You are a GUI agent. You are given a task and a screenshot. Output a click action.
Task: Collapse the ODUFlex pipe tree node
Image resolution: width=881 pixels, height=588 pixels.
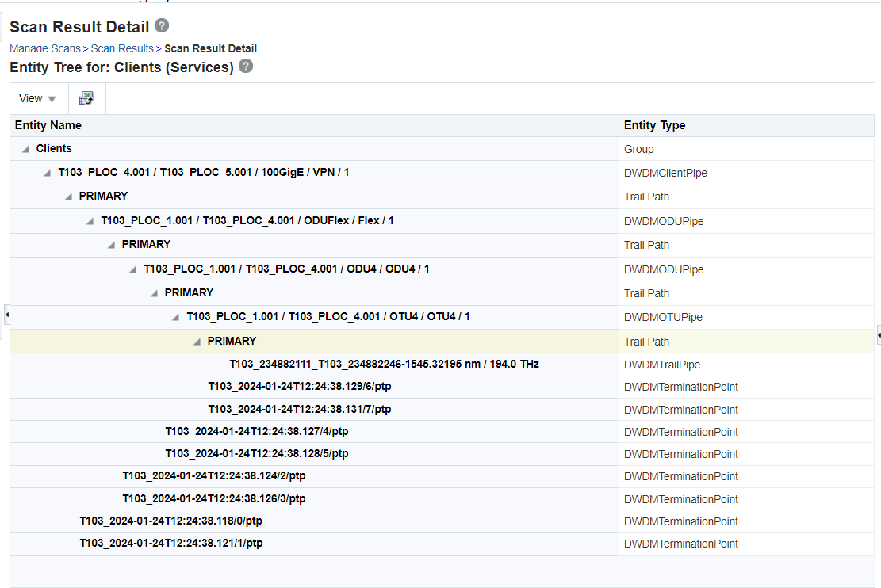click(x=90, y=220)
